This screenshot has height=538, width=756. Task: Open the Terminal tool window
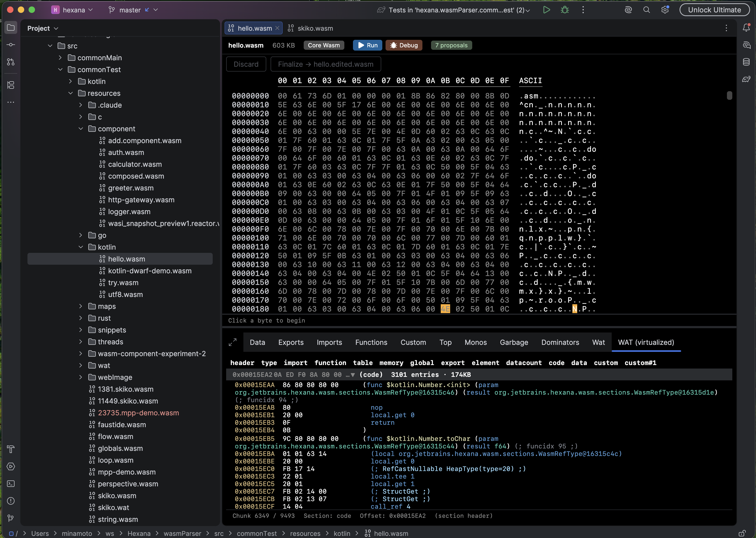tap(10, 484)
